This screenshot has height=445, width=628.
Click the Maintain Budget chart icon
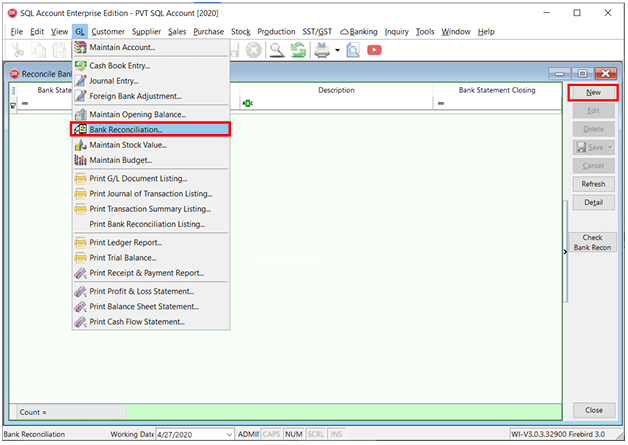click(80, 161)
